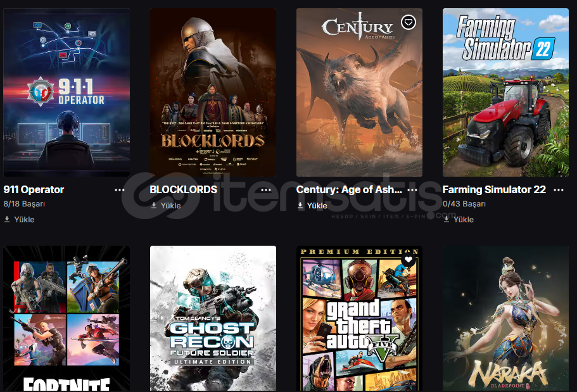Image resolution: width=577 pixels, height=392 pixels.
Task: Open three-dot options for Farming Simulator 22
Action: 559,190
